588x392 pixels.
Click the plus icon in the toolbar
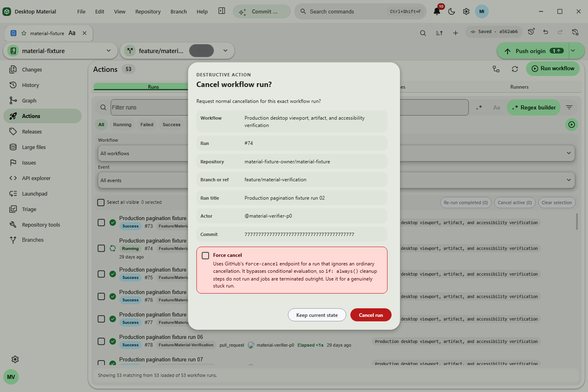click(456, 33)
